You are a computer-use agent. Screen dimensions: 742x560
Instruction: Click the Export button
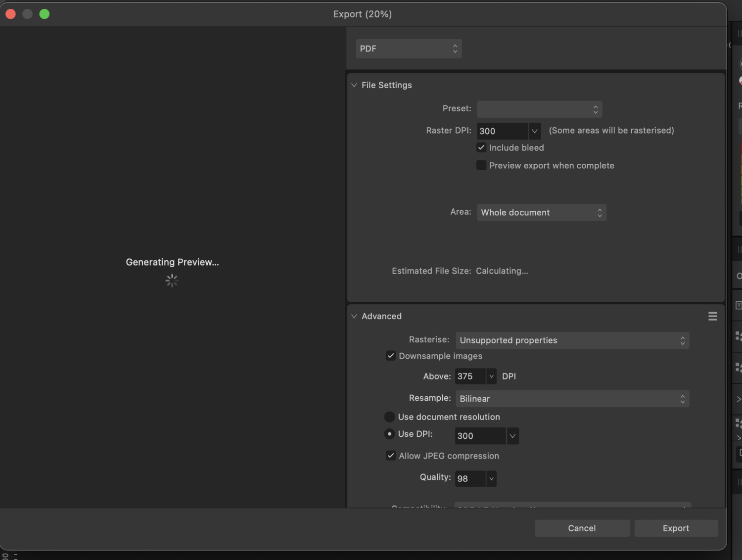[676, 528]
